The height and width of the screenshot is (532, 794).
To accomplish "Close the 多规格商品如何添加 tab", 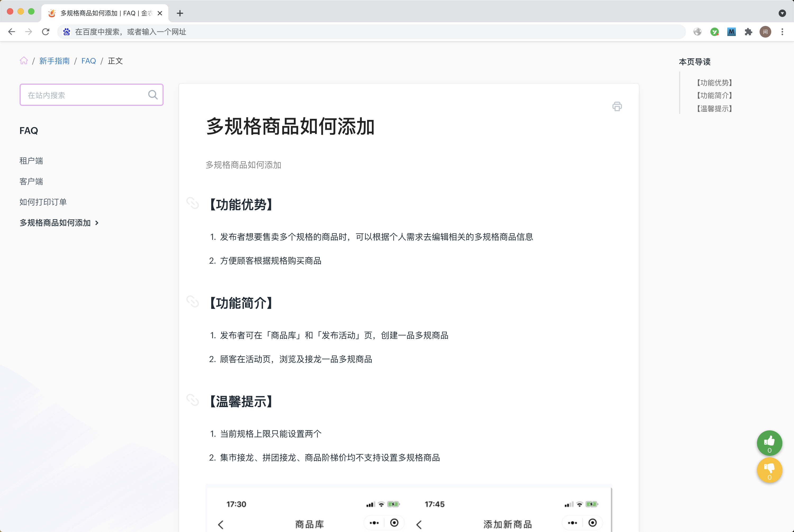I will 160,13.
